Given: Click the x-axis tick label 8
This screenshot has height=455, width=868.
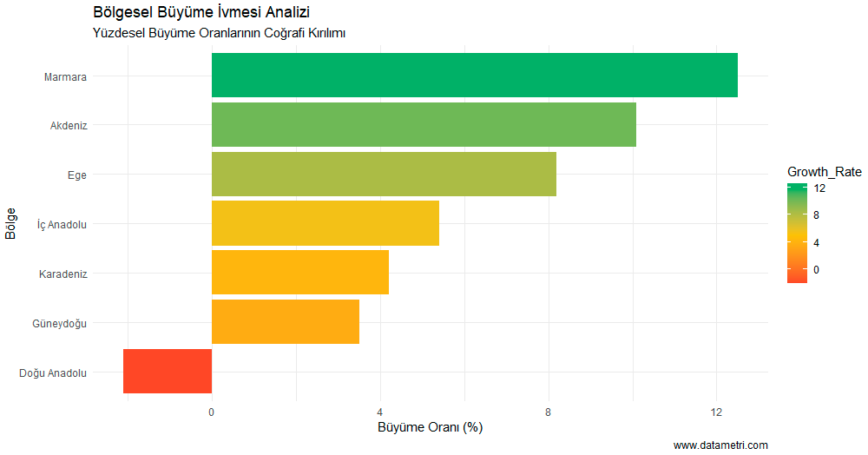Looking at the screenshot, I should [549, 412].
